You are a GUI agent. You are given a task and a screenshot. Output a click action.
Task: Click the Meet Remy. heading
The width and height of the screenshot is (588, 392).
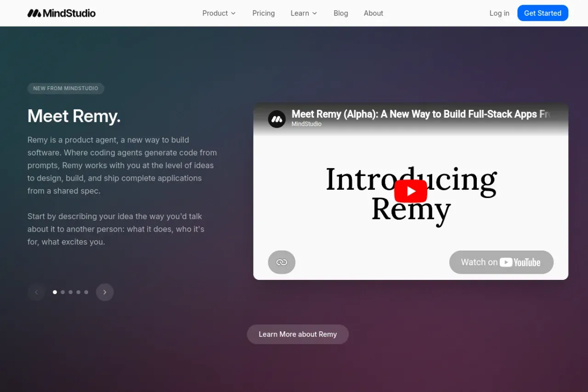click(74, 116)
